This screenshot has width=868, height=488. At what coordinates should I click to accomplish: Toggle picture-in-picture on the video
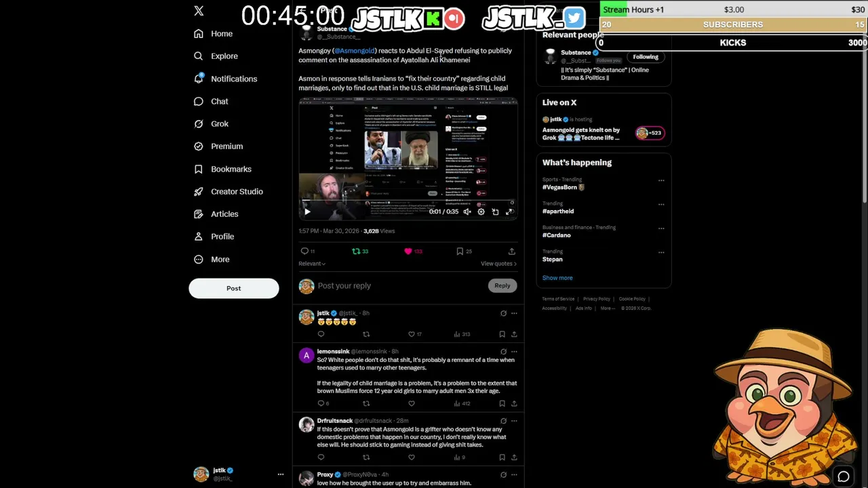pos(495,211)
